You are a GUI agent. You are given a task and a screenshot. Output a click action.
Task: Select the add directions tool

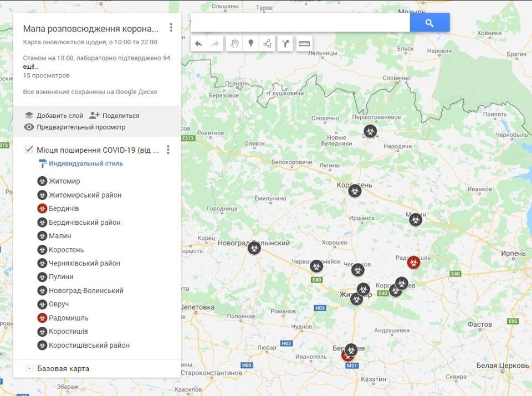click(285, 44)
